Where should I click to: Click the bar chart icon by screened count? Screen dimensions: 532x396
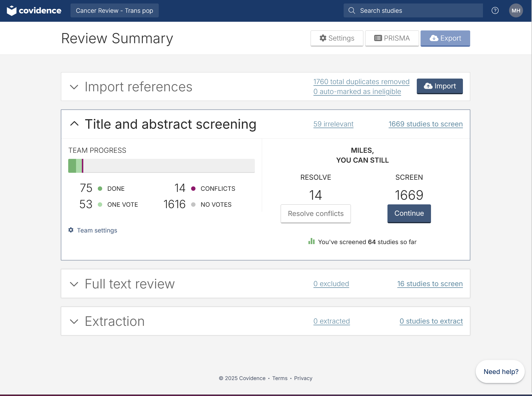(x=311, y=241)
